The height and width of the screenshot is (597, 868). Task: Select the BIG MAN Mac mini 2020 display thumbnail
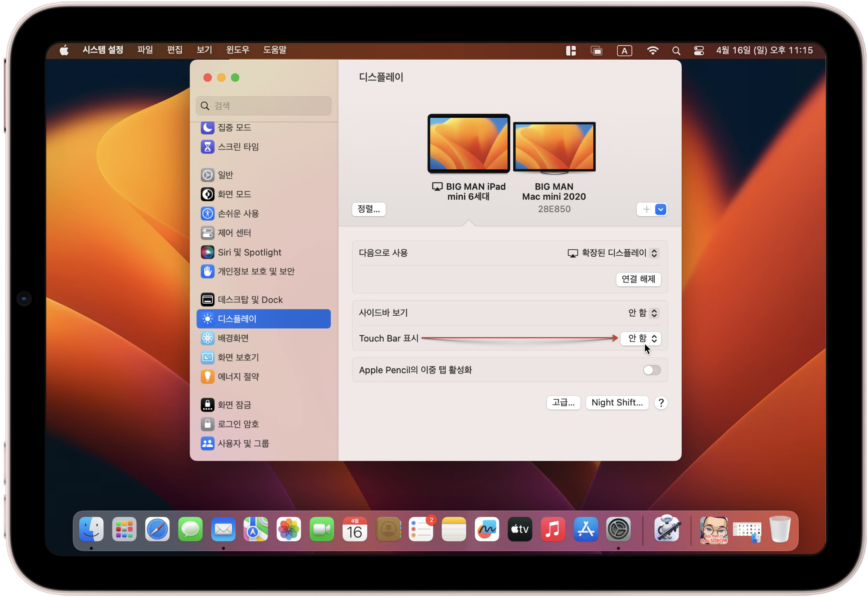(x=554, y=147)
